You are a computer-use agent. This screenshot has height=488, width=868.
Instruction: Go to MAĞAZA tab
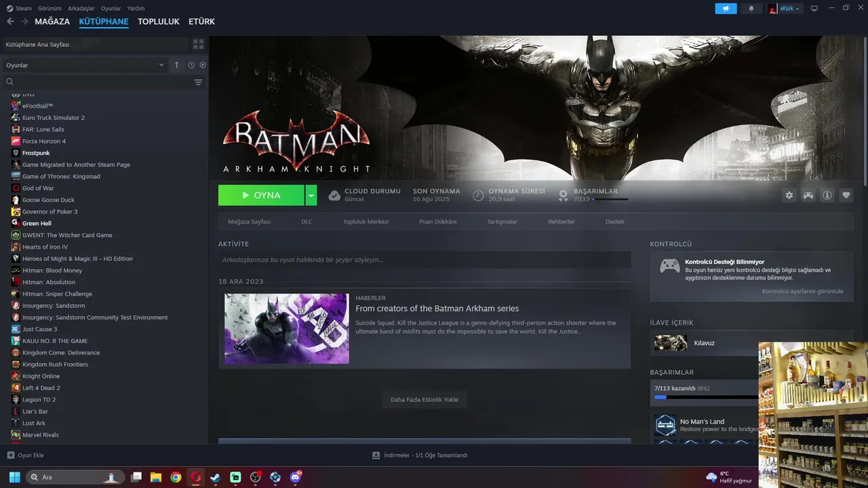[52, 22]
